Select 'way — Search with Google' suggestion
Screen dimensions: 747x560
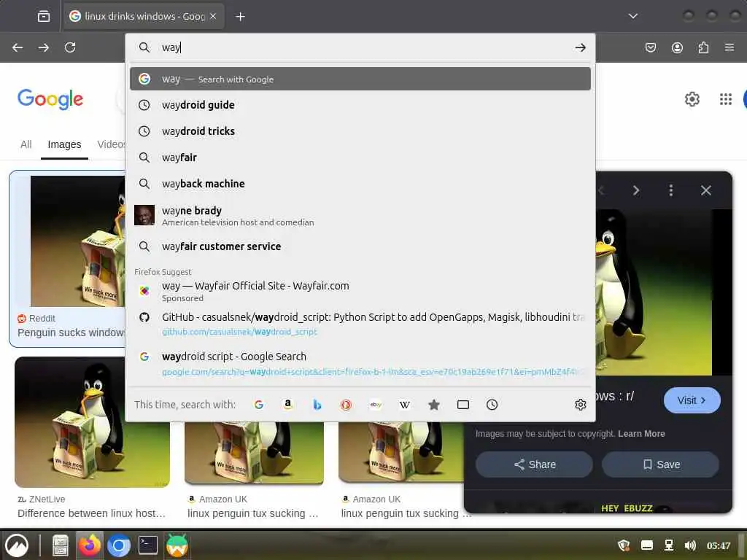(360, 79)
